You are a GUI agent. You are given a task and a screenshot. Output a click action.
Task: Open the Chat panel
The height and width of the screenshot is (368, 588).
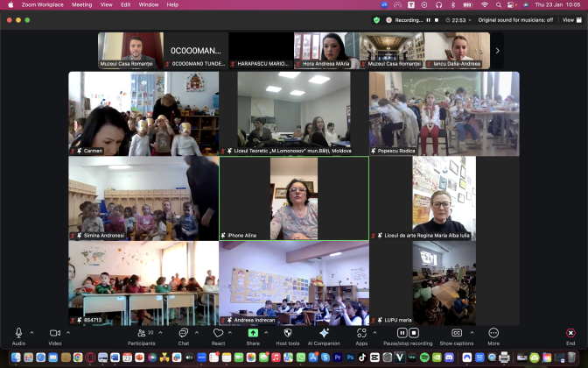coord(184,334)
